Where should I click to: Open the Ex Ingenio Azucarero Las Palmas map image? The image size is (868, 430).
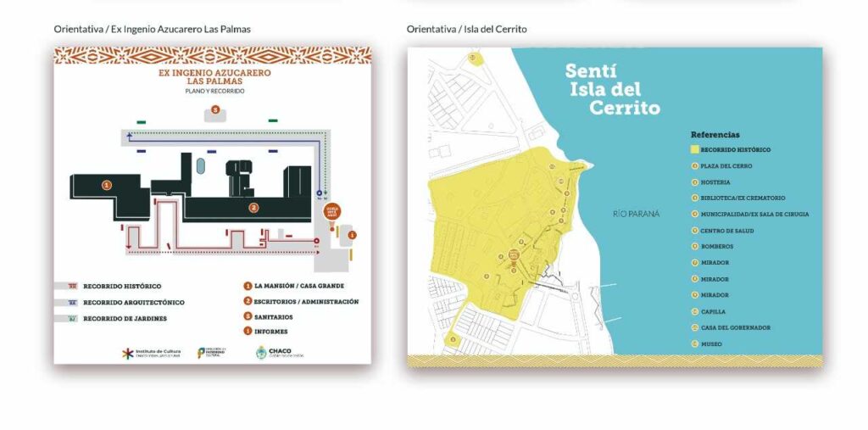(213, 205)
